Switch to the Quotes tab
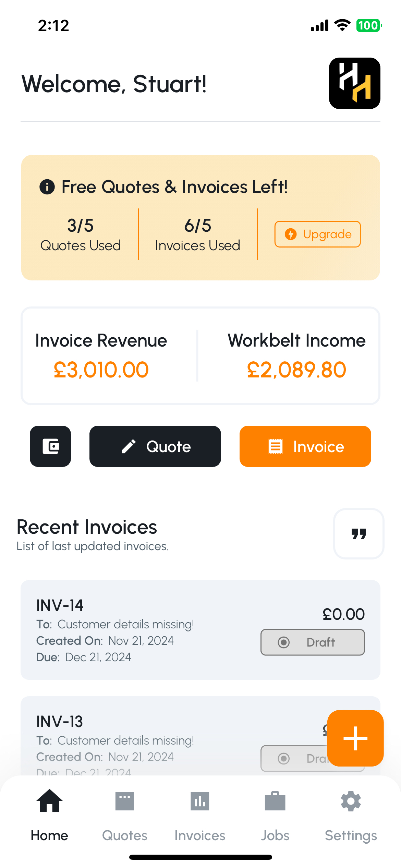401x868 pixels. coord(125,816)
